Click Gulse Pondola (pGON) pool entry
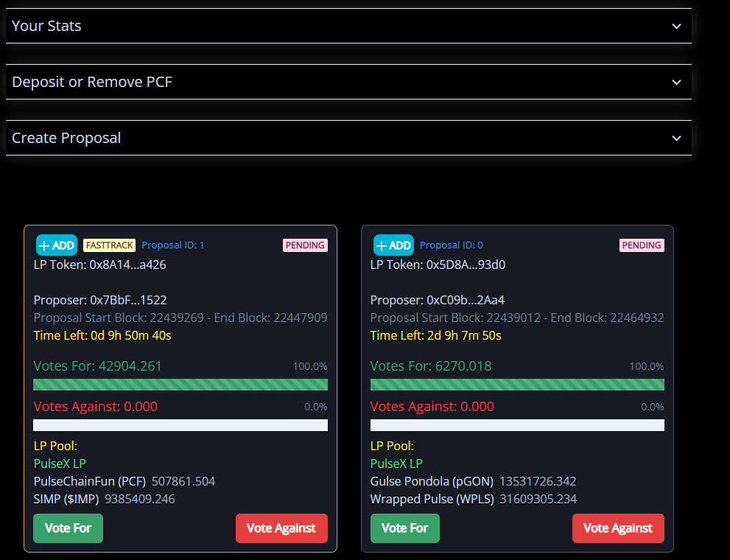Viewport: 730px width, 560px height. [473, 481]
